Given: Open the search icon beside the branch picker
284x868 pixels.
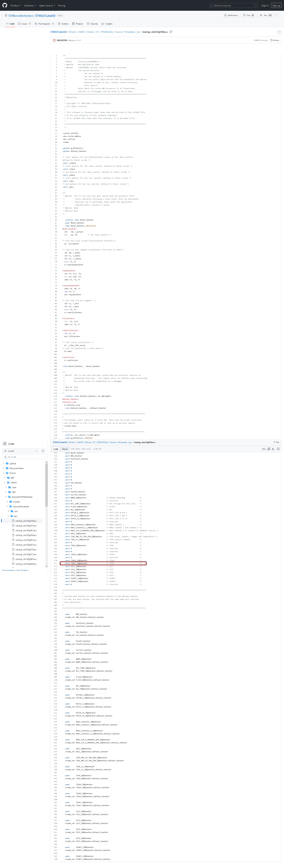Looking at the screenshot, I should [x=43, y=451].
